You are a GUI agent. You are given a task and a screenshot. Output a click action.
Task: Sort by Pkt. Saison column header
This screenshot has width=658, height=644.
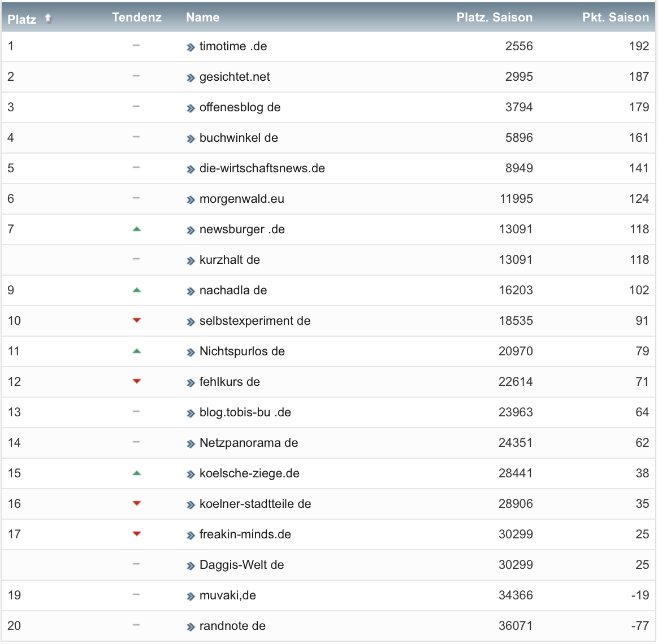pos(616,17)
